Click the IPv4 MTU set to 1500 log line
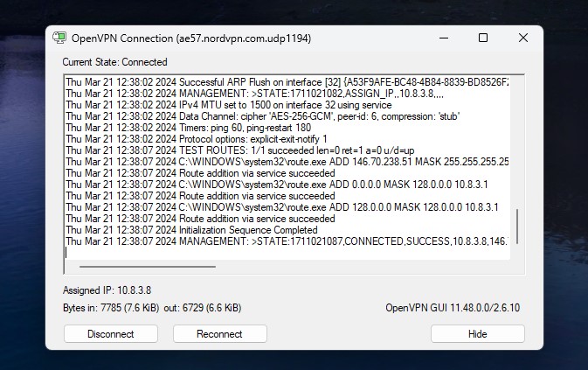 click(229, 105)
